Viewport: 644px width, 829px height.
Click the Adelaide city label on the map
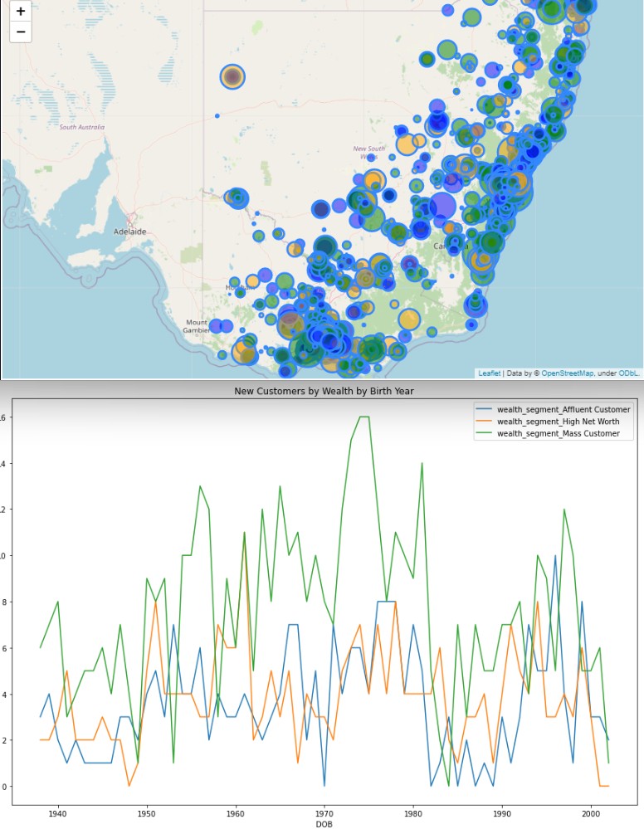coord(129,232)
